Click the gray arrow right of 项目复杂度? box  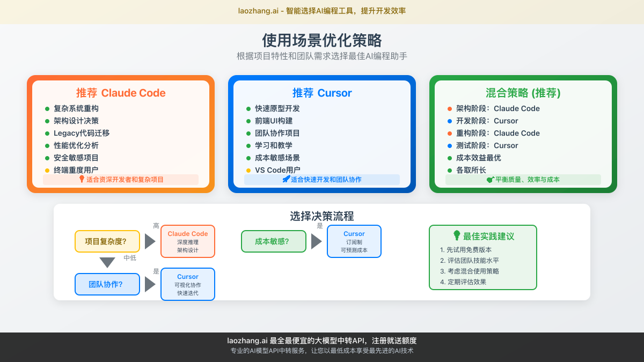pos(150,241)
